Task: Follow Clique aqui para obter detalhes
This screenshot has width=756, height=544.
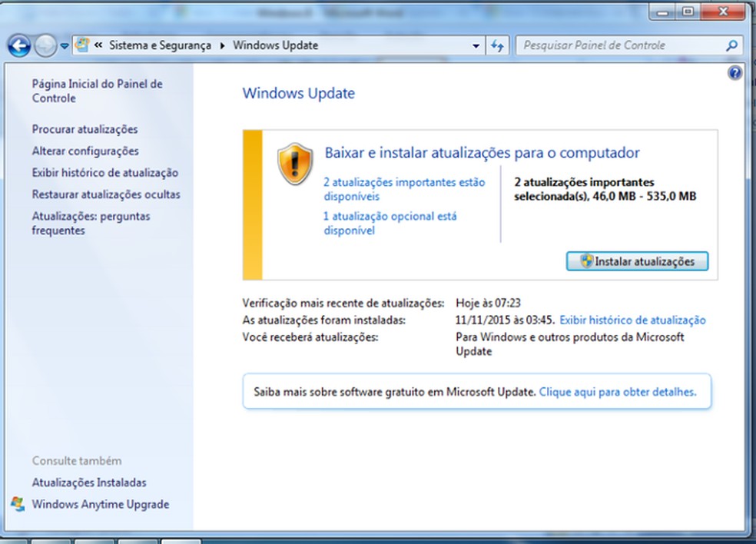Action: point(618,392)
